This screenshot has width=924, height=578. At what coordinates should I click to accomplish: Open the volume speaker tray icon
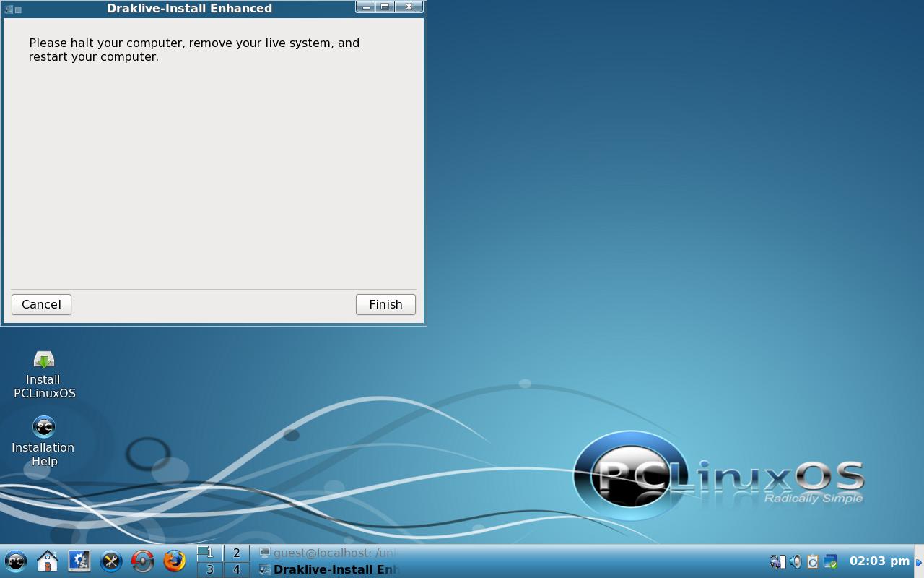click(x=795, y=561)
